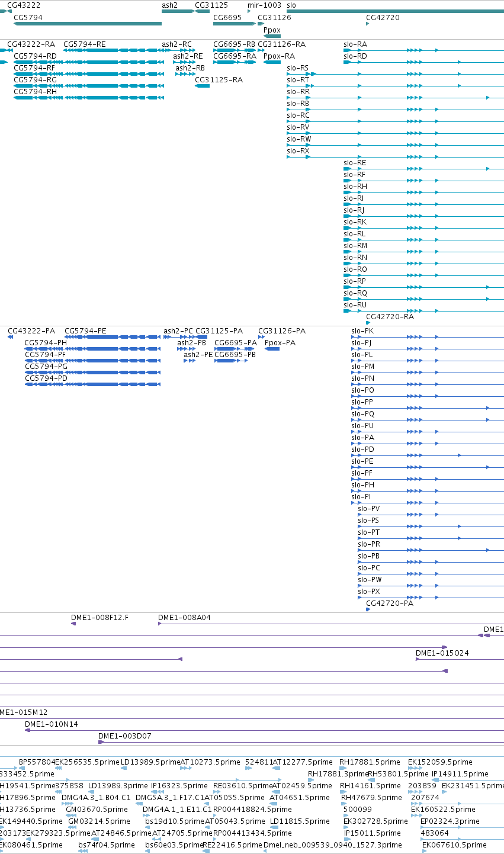Open the CG31125 gene label
The height and width of the screenshot is (854, 504).
(211, 5)
